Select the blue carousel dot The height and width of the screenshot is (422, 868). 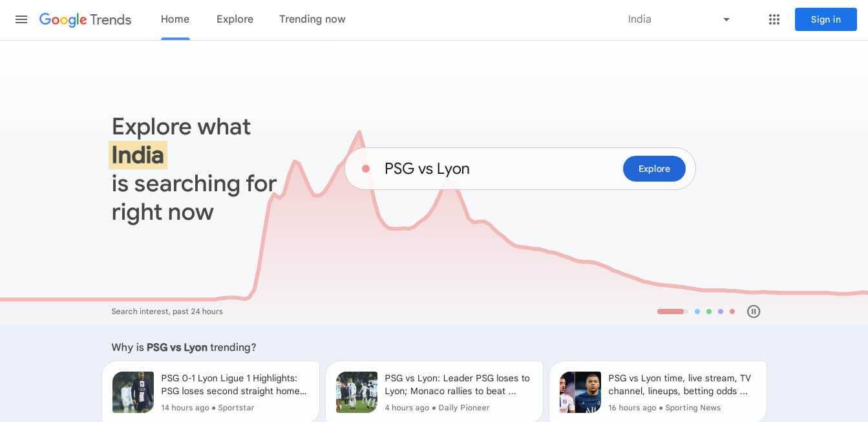pos(697,311)
